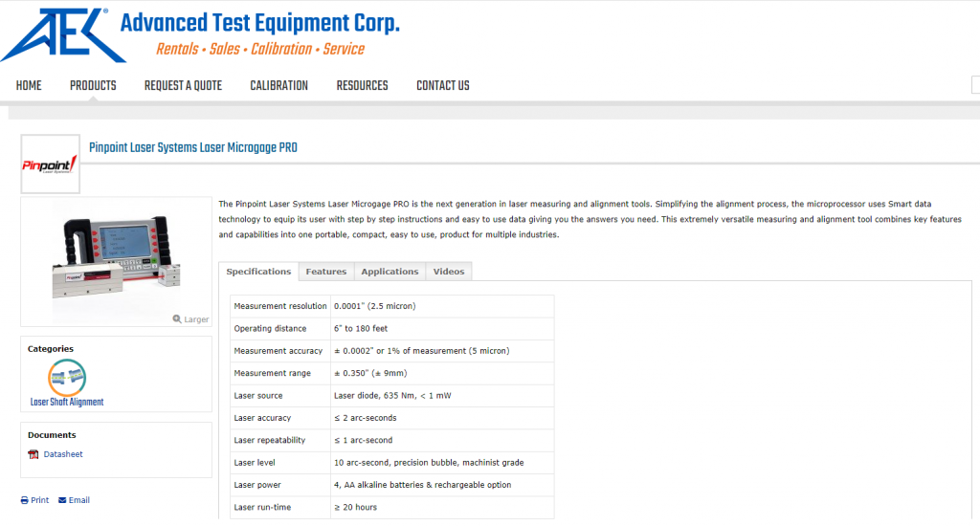Click the ATEC company logo

tap(57, 34)
